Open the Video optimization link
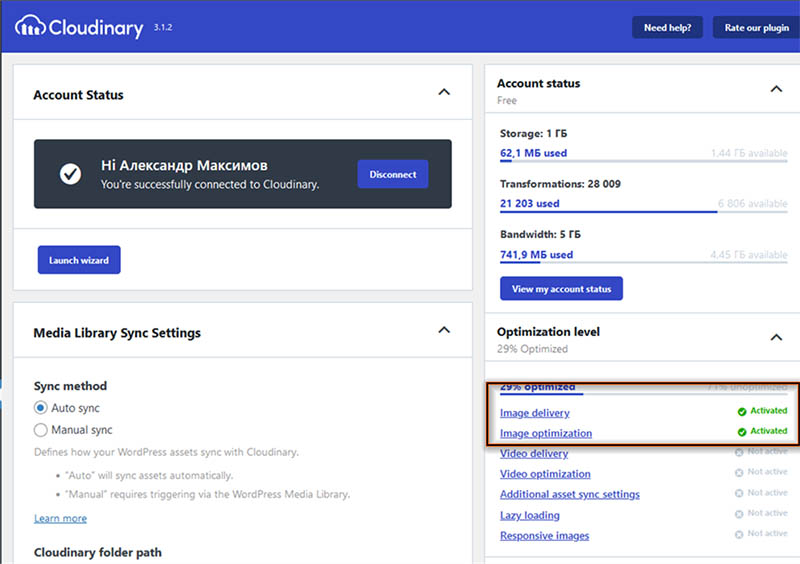This screenshot has height=564, width=800. (545, 474)
